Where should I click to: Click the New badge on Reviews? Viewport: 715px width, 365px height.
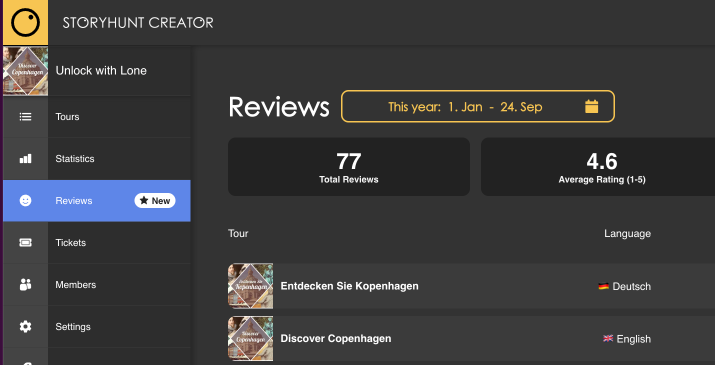[155, 201]
